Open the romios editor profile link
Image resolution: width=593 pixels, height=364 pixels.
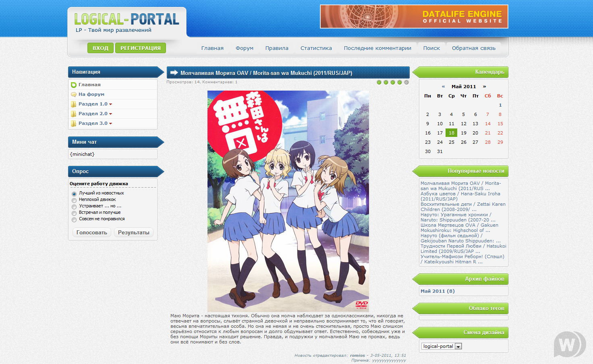coord(357,356)
